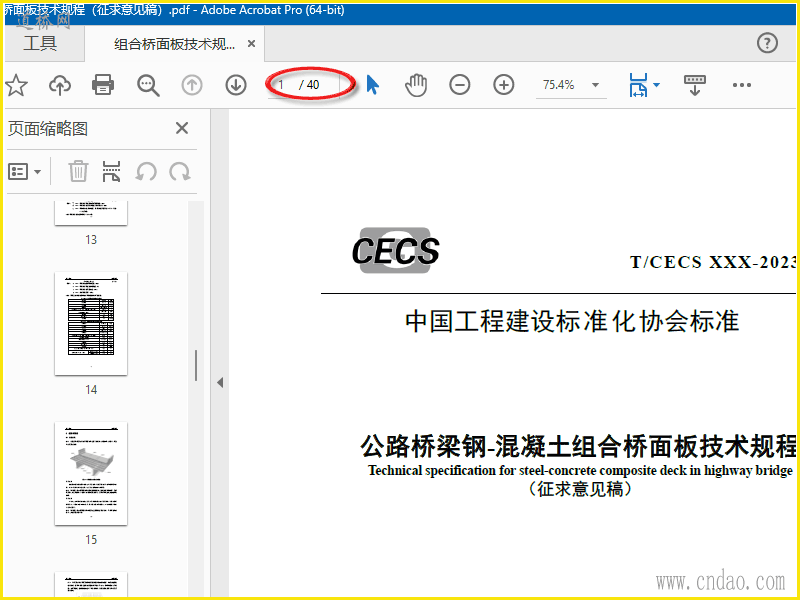
Task: Zoom in with the plus button
Action: 504,85
